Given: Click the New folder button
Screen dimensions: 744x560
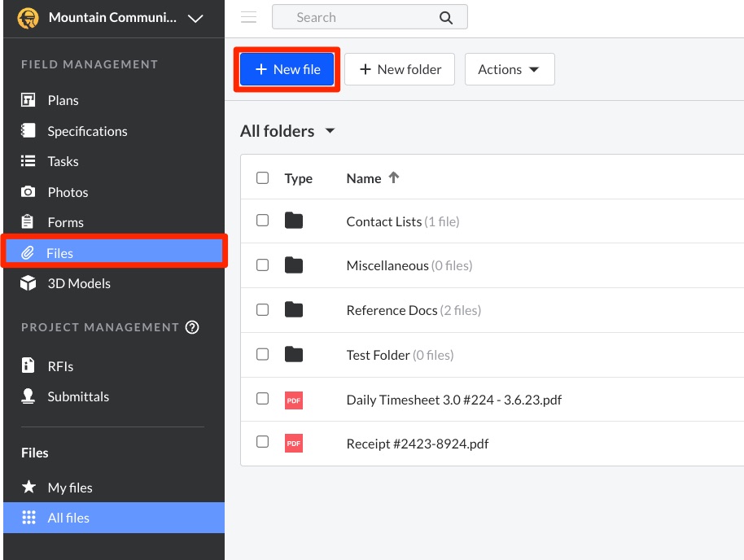Looking at the screenshot, I should [x=400, y=69].
